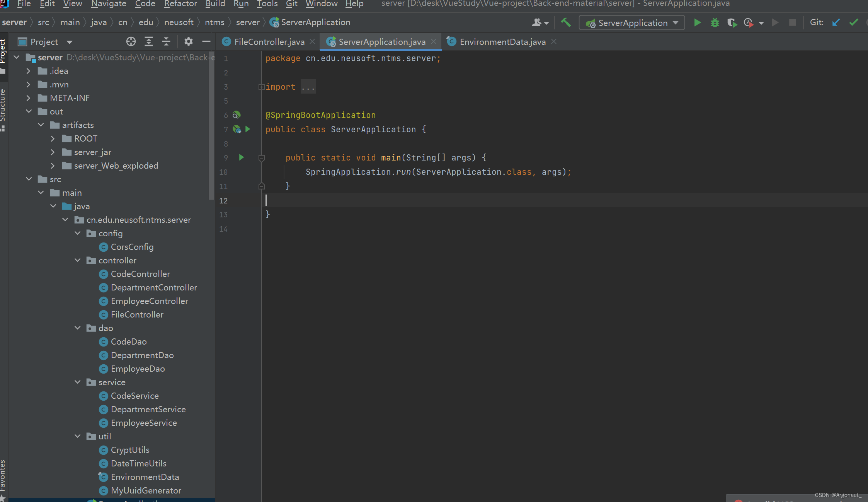Image resolution: width=868 pixels, height=502 pixels.
Task: Select the FileController.java tab
Action: 269,41
